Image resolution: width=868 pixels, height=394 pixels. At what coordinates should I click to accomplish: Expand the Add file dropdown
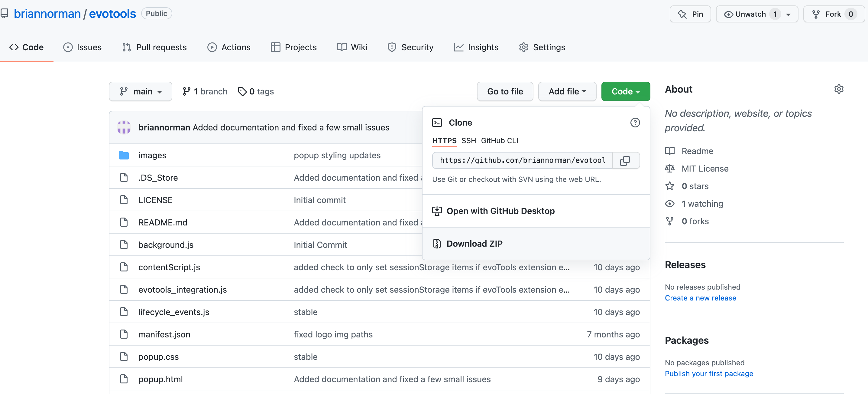(x=567, y=91)
